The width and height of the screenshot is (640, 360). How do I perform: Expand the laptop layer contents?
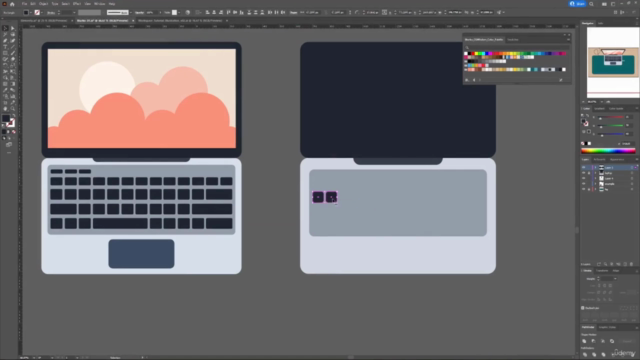(x=596, y=173)
